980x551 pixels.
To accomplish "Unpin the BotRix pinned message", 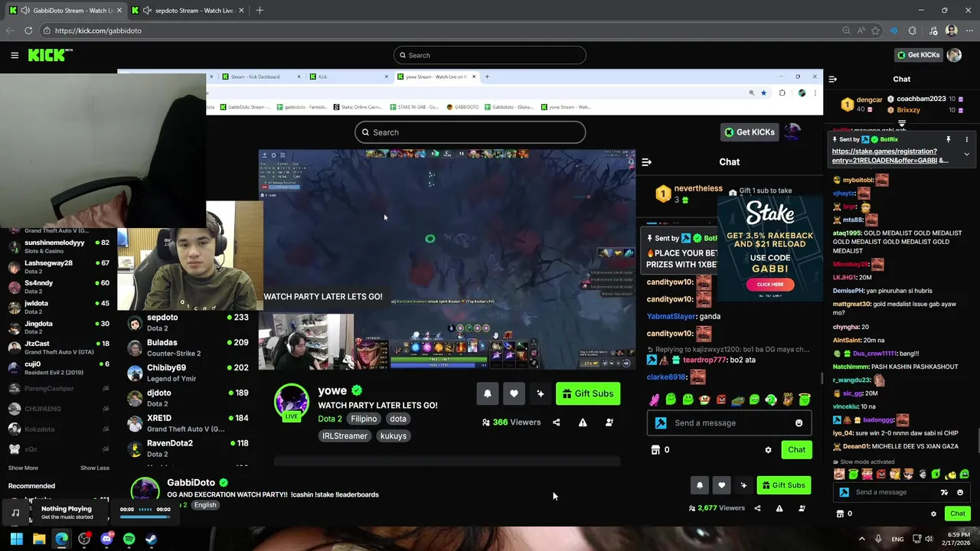I will (948, 140).
